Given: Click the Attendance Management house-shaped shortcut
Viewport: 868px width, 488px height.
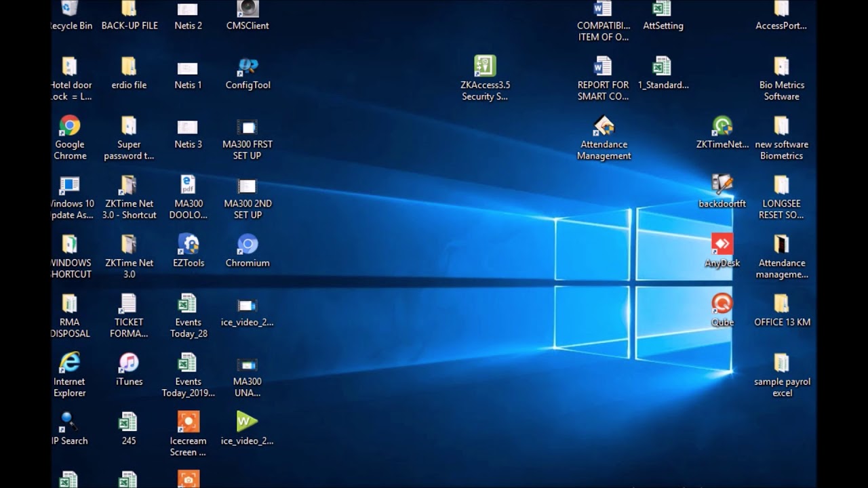Looking at the screenshot, I should [x=604, y=138].
